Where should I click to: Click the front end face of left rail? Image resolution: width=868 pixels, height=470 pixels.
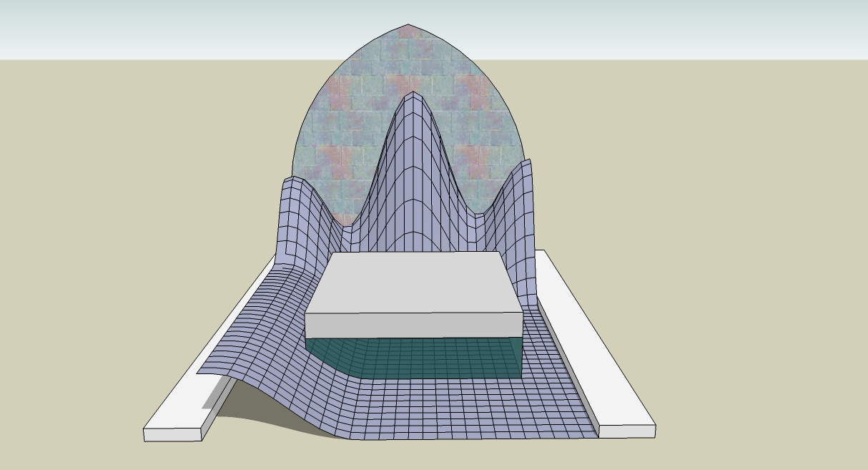(x=172, y=434)
